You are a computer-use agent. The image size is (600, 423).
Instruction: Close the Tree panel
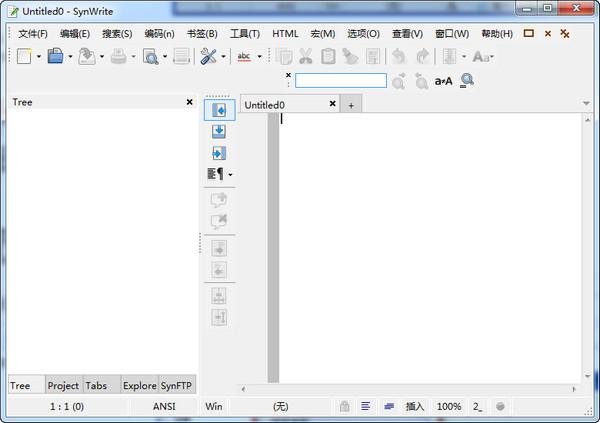pos(189,102)
